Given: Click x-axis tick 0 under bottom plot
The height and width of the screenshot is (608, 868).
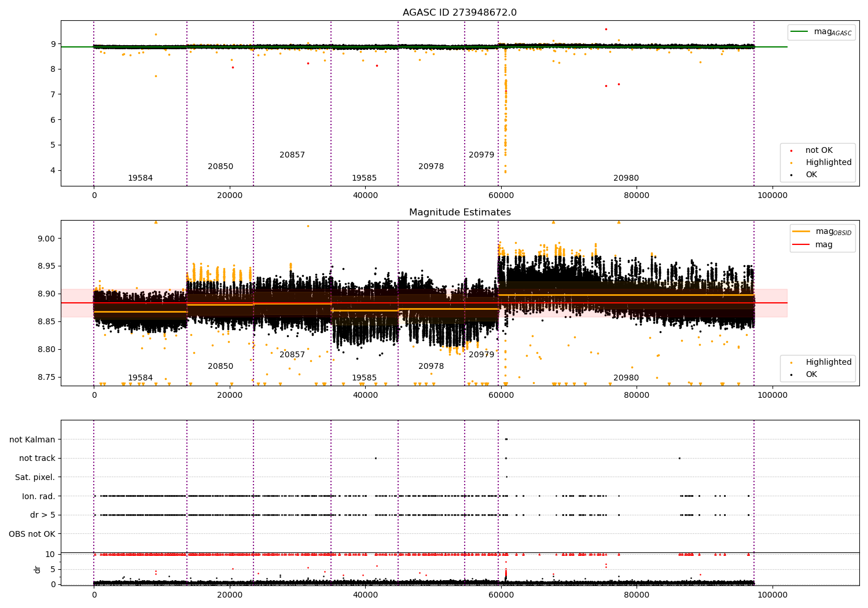Looking at the screenshot, I should point(94,594).
